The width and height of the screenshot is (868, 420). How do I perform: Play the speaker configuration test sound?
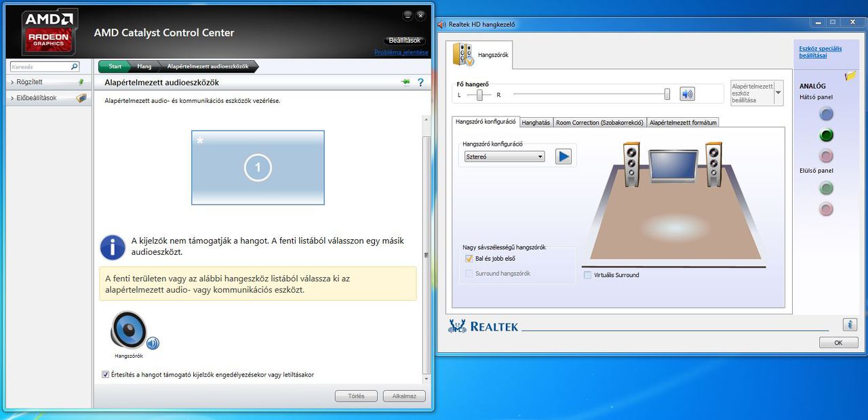pyautogui.click(x=564, y=156)
